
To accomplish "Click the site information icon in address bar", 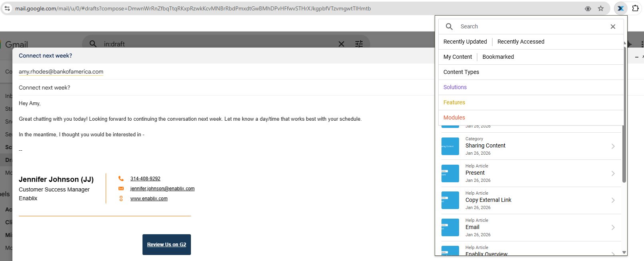I will click(x=7, y=8).
